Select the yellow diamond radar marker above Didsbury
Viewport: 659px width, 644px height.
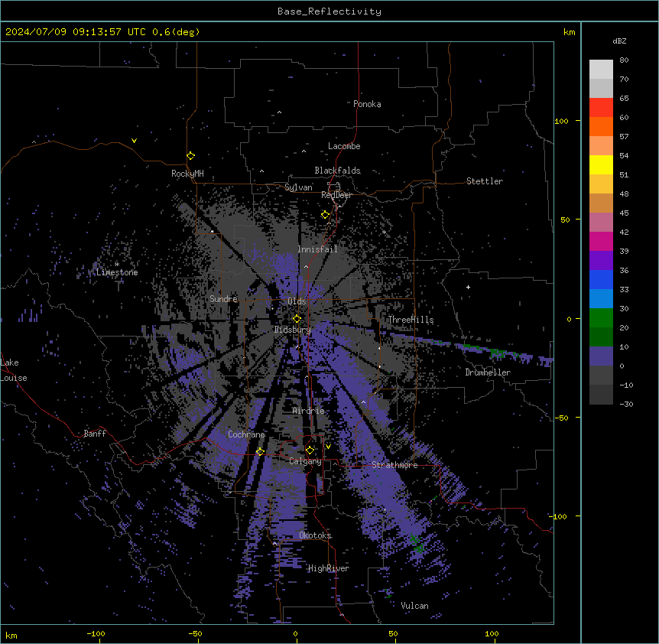click(x=297, y=319)
